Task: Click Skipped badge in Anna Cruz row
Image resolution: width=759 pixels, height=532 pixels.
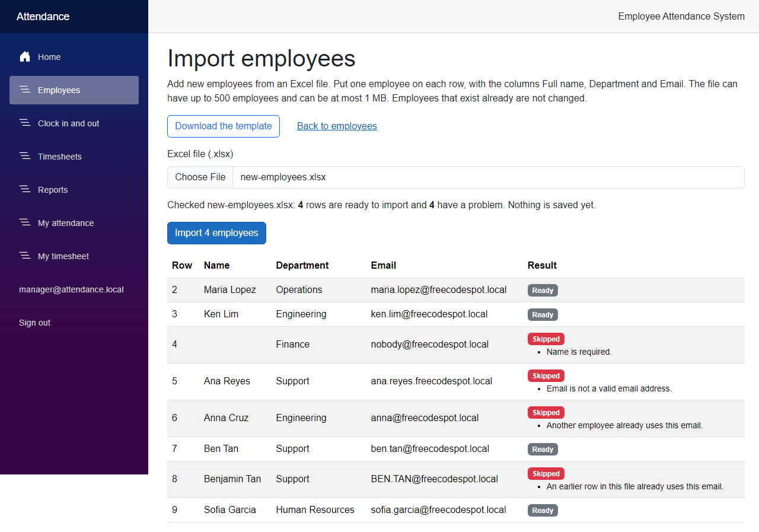Action: tap(546, 413)
